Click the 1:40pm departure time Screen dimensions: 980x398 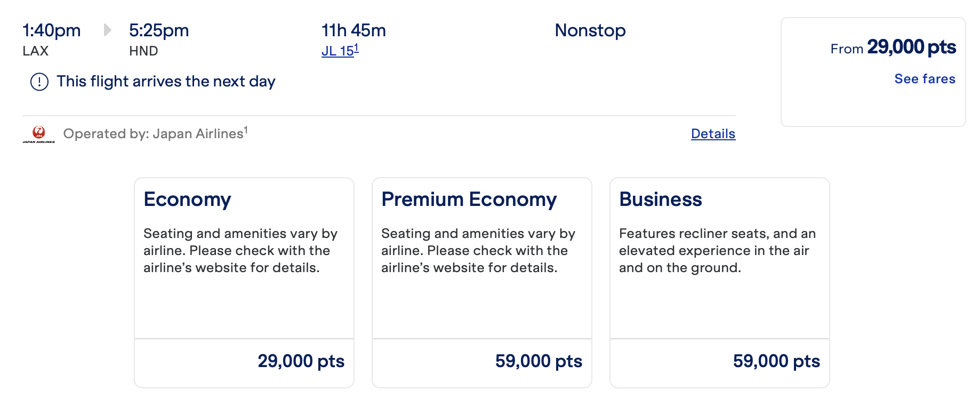(x=51, y=30)
